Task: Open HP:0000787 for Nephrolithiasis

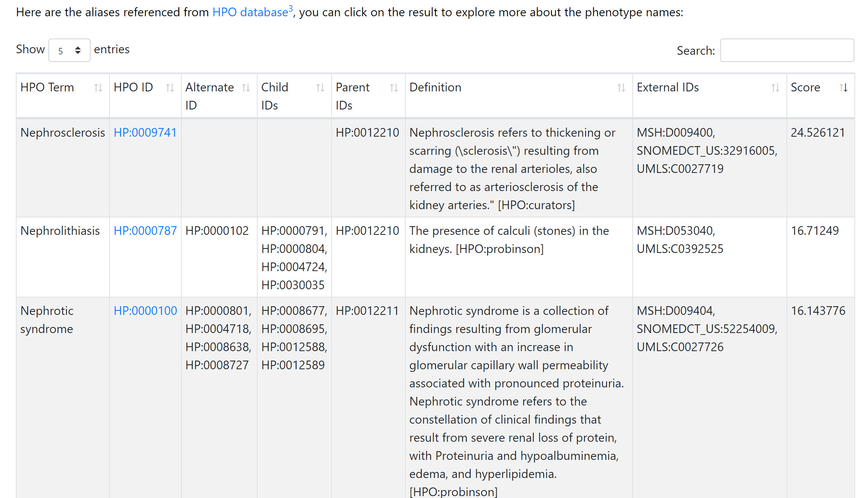Action: coord(145,231)
